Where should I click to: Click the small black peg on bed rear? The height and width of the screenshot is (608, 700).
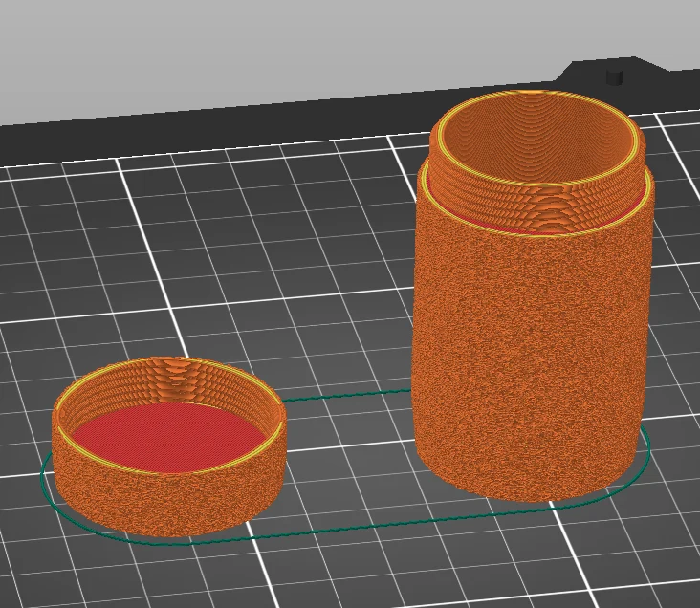click(615, 76)
